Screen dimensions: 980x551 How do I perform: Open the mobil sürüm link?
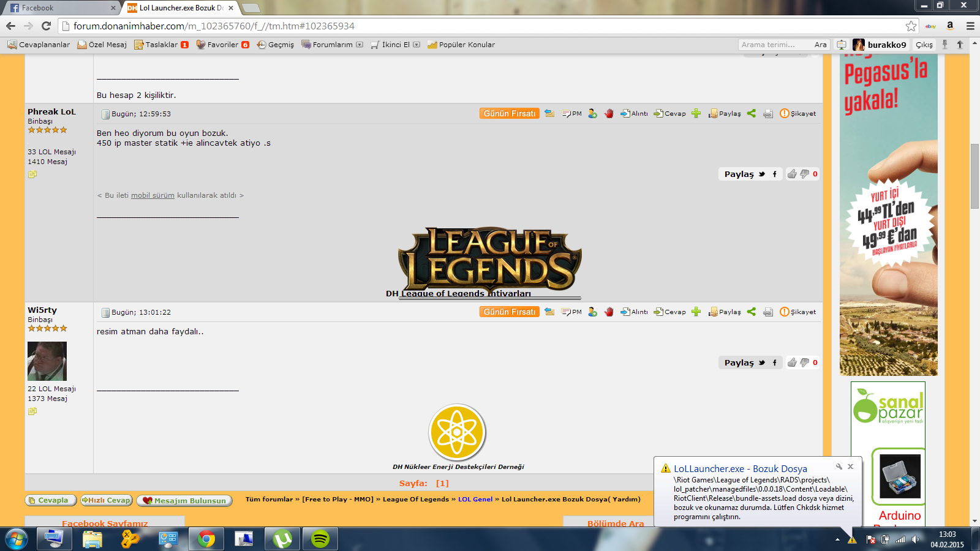pos(153,195)
